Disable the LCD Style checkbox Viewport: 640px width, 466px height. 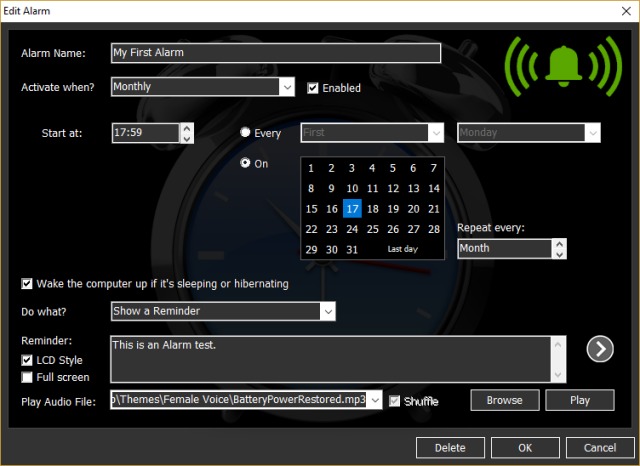27,360
